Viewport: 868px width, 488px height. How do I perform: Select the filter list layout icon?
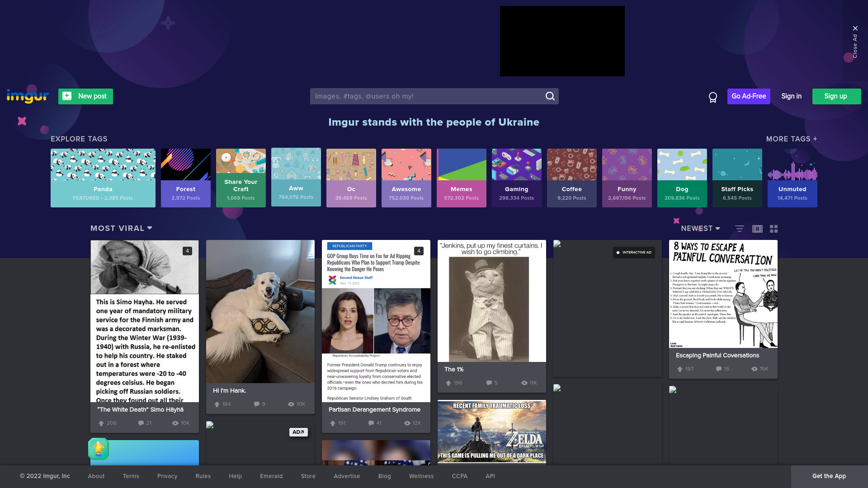pos(740,229)
